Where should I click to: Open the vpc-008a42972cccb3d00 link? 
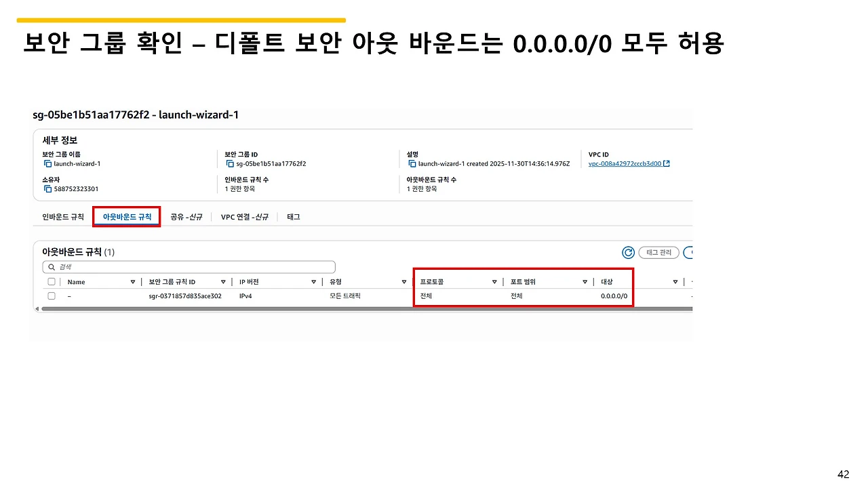(625, 163)
